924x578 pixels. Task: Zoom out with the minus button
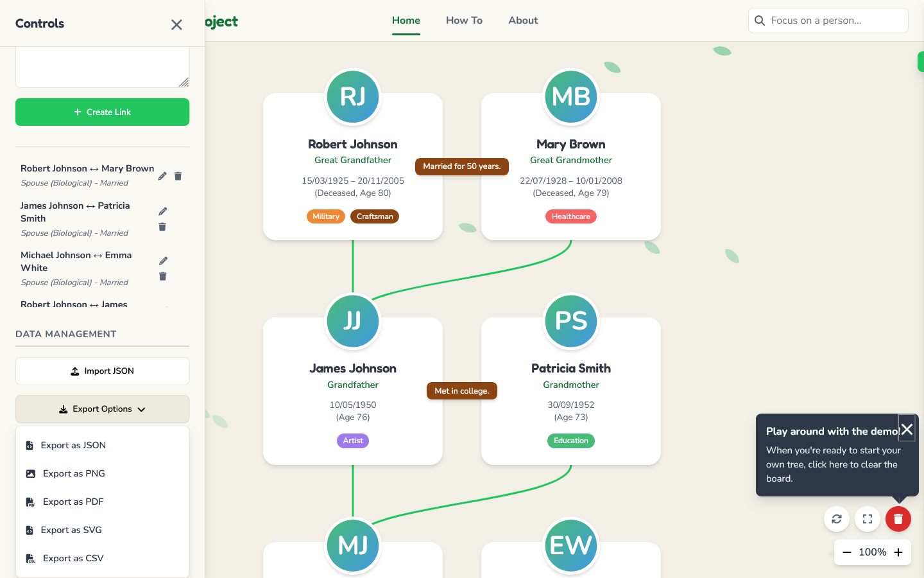(x=847, y=552)
